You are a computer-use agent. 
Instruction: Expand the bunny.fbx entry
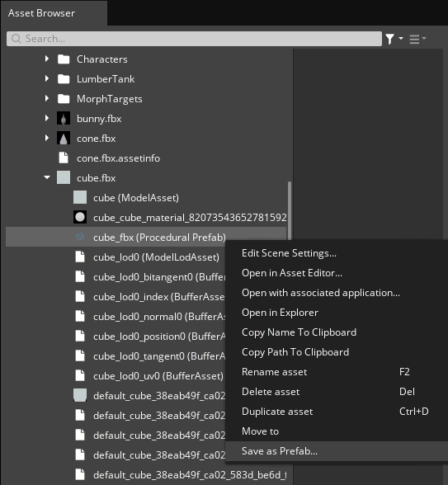click(47, 118)
